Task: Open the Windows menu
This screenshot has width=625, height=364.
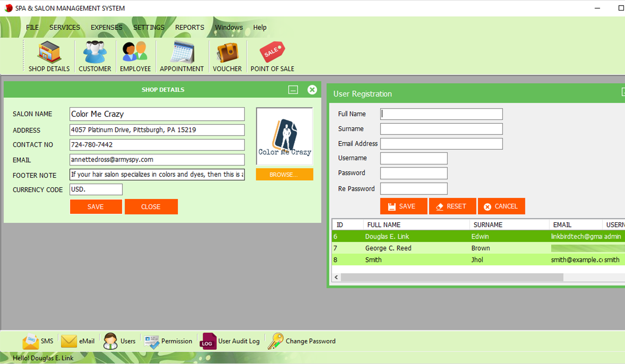Action: click(x=229, y=27)
